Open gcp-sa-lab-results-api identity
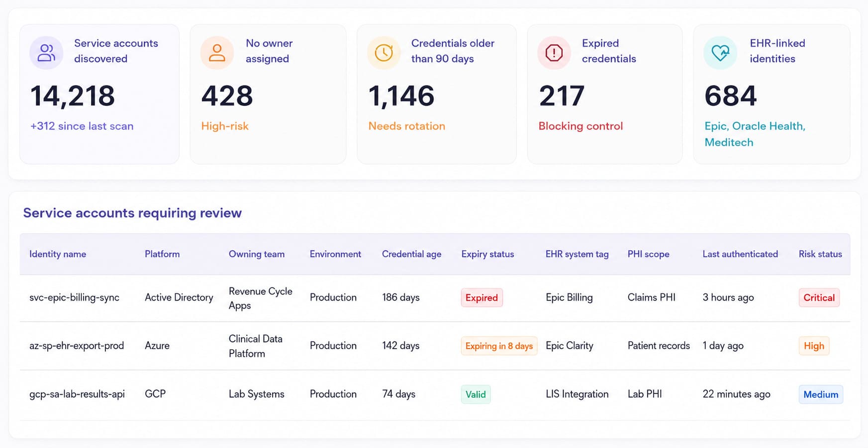This screenshot has height=448, width=868. click(x=77, y=394)
